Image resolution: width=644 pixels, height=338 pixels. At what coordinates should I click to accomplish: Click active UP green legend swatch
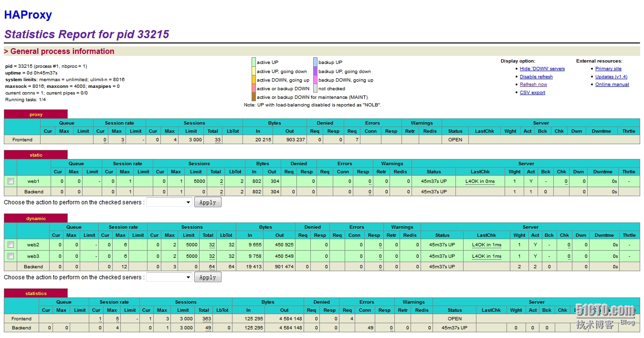click(254, 62)
